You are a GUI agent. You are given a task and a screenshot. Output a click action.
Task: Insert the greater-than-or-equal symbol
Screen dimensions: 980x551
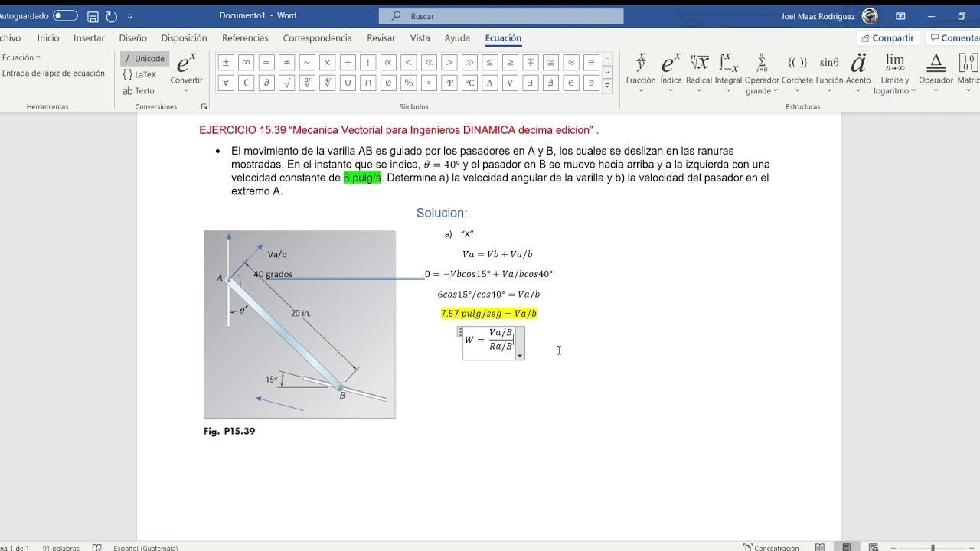click(510, 63)
